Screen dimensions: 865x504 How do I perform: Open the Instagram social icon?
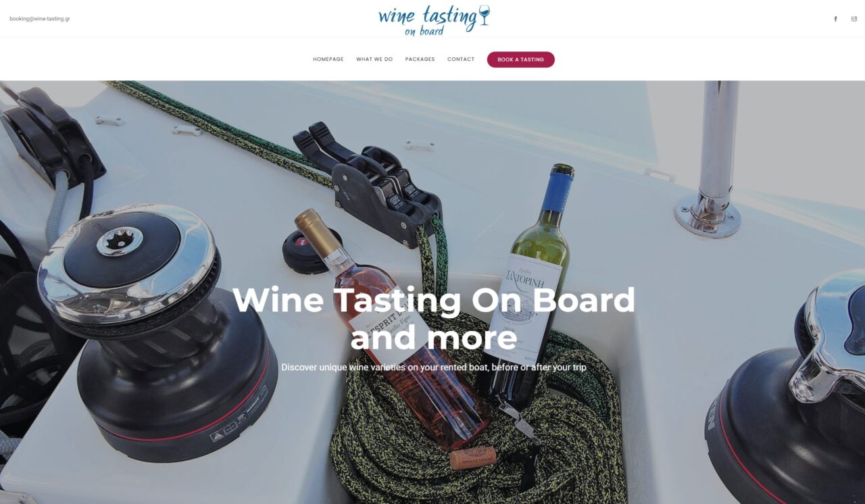(854, 19)
